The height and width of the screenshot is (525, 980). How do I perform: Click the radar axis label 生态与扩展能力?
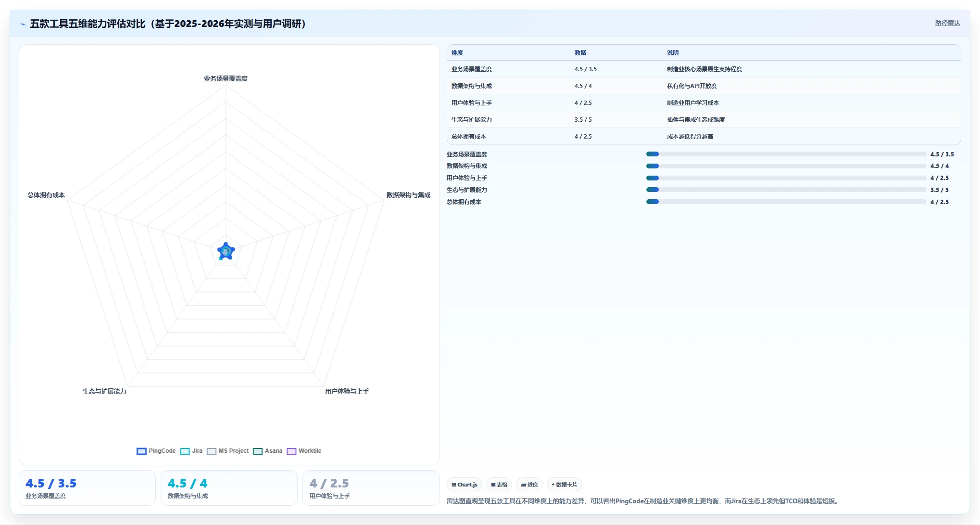(104, 391)
